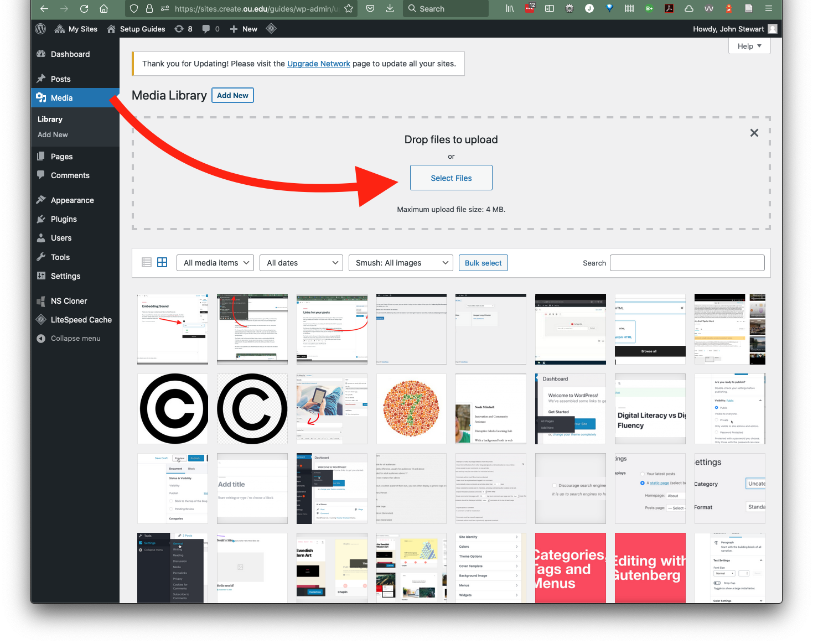Switch media library to list view
Image resolution: width=813 pixels, height=644 pixels.
pyautogui.click(x=145, y=262)
